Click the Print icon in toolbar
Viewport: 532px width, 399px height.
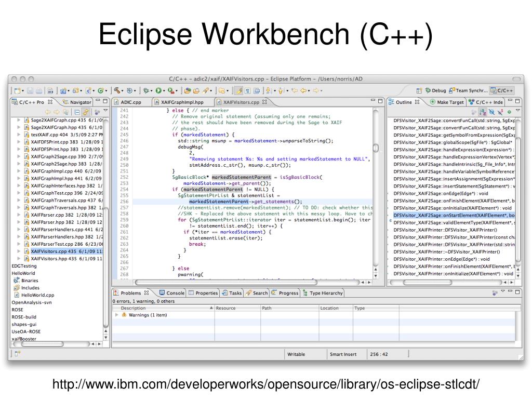39,90
